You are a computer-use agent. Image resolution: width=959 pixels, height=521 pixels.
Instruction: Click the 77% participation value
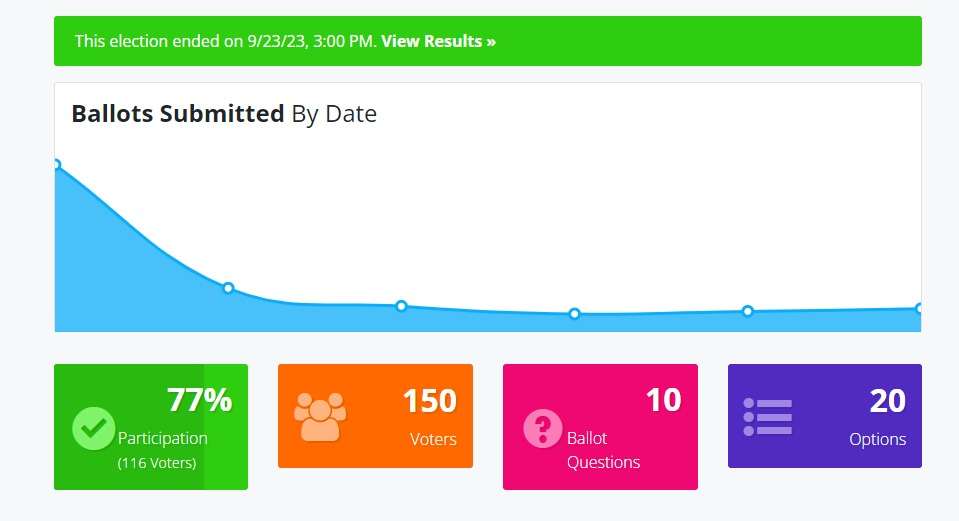point(199,401)
